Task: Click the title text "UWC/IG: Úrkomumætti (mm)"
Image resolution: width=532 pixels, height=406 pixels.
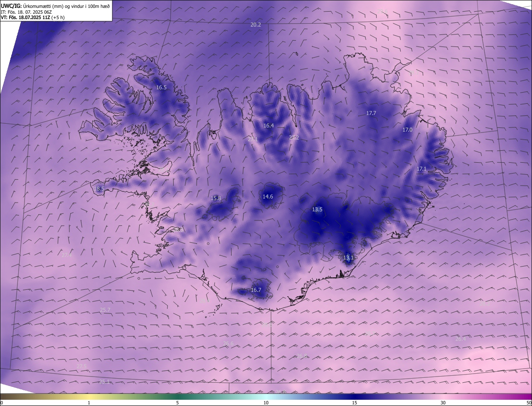Action: 32,6
